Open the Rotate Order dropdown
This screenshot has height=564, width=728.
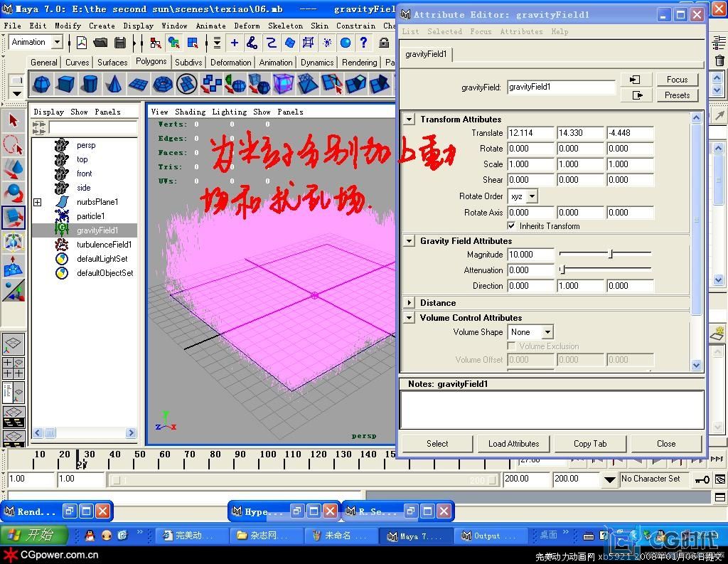click(x=532, y=196)
